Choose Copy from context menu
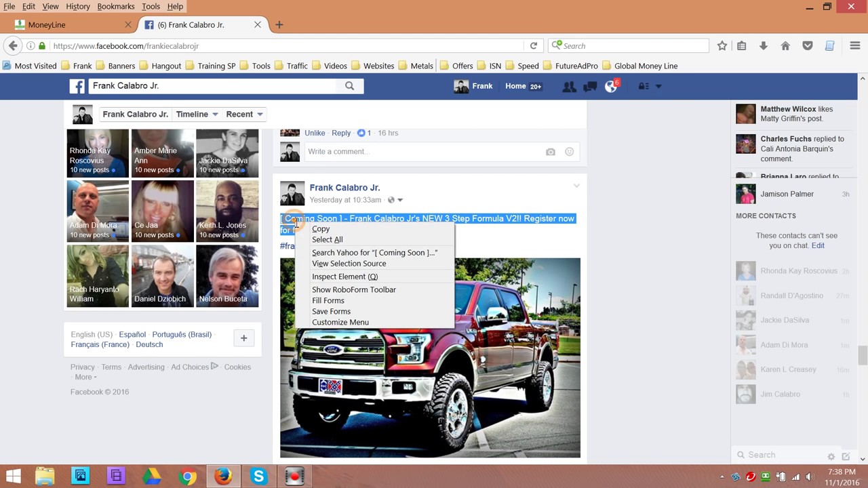 coord(321,228)
